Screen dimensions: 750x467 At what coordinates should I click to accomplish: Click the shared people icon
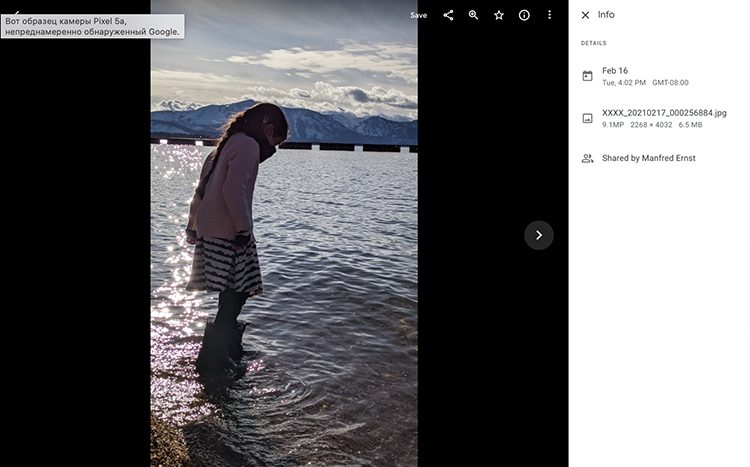pos(587,158)
